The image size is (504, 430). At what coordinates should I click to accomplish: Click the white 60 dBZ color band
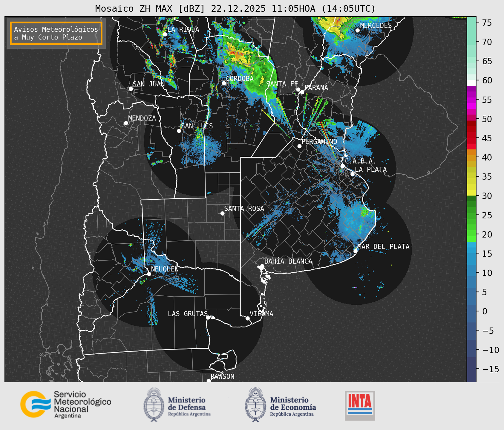[x=471, y=83]
